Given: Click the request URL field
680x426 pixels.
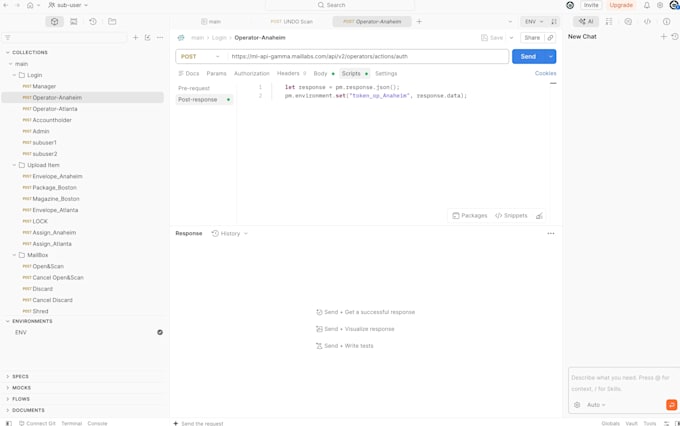Looking at the screenshot, I should pos(368,56).
